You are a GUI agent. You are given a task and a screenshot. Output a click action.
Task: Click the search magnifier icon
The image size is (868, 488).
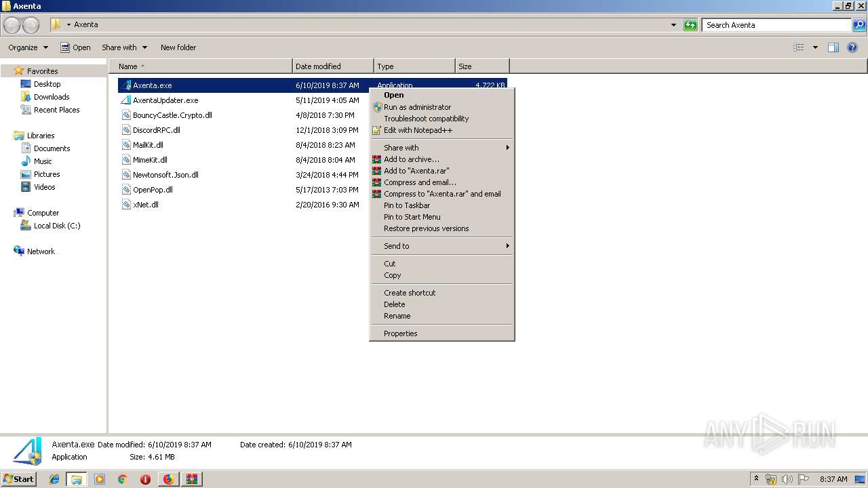pos(859,25)
